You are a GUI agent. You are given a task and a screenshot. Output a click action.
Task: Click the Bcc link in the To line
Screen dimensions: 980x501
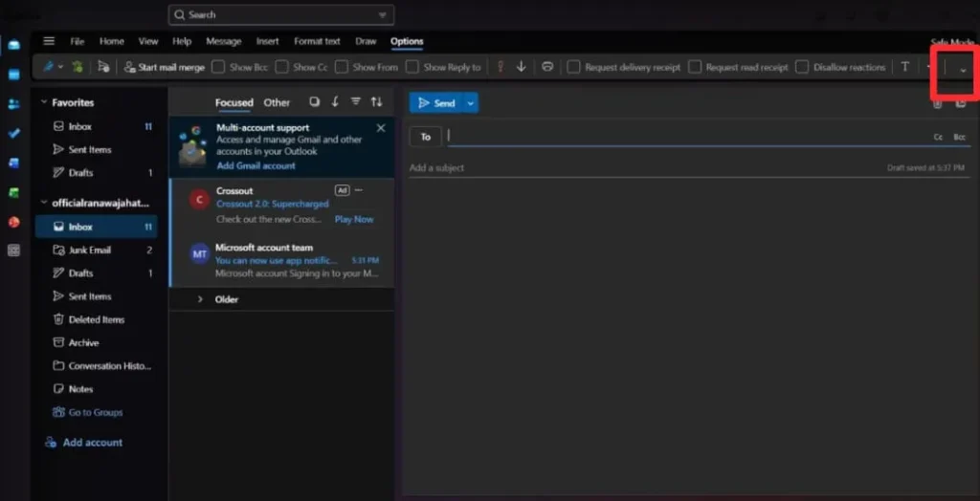point(959,137)
